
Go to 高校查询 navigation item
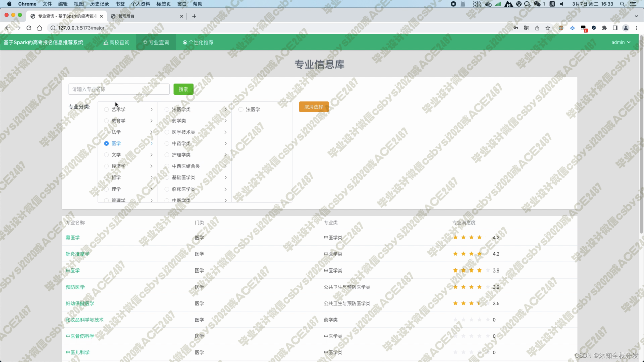point(116,43)
